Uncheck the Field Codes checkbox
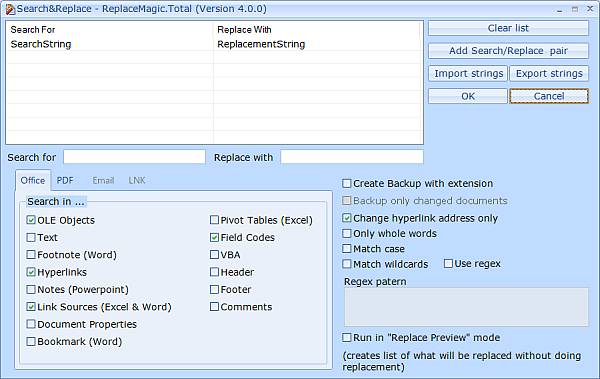The height and width of the screenshot is (379, 600). (214, 237)
